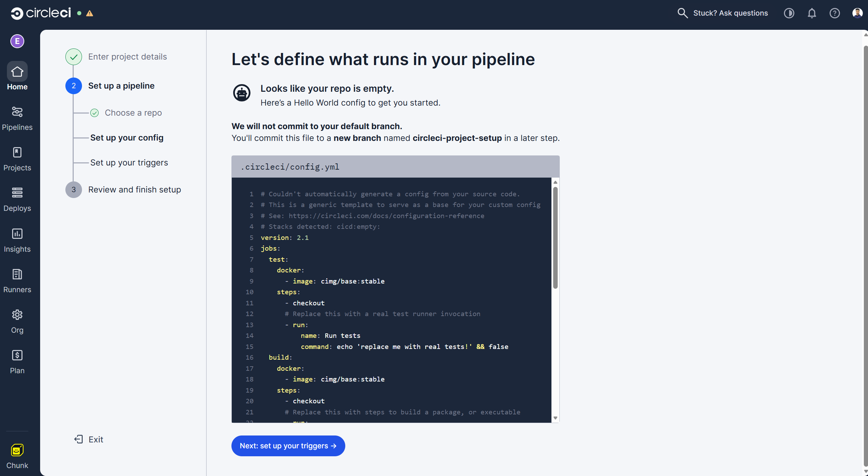Select the Set up your triggers substep
868x476 pixels.
pos(129,163)
